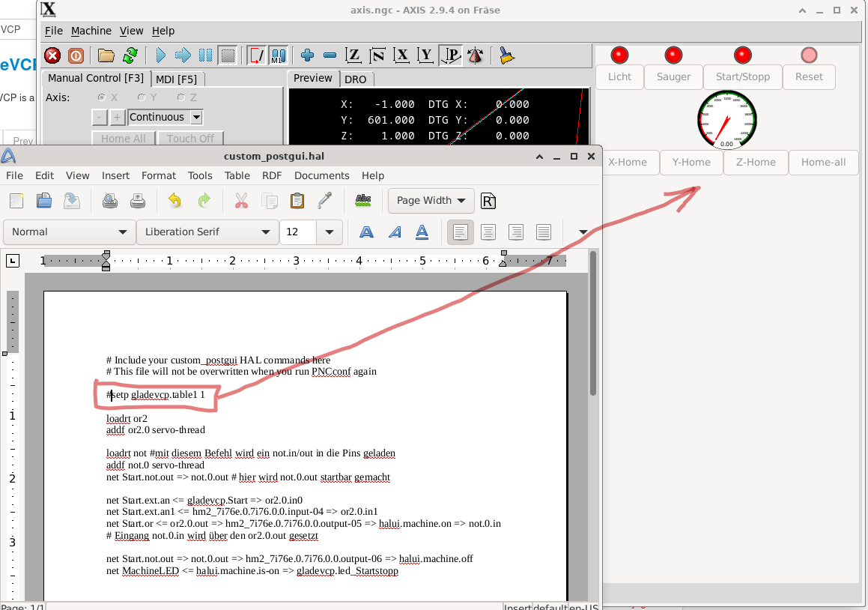
Task: Open the Continuous jog increment dropdown
Action: 196,117
